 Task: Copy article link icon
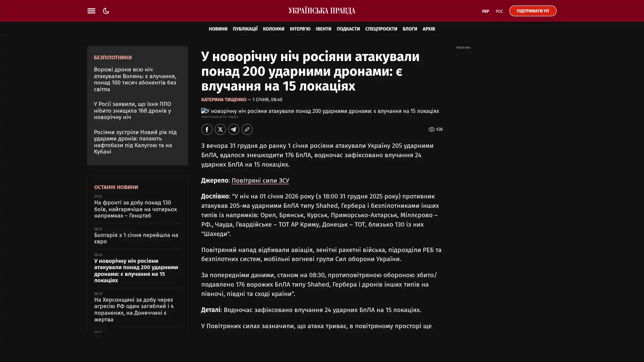[x=247, y=129]
